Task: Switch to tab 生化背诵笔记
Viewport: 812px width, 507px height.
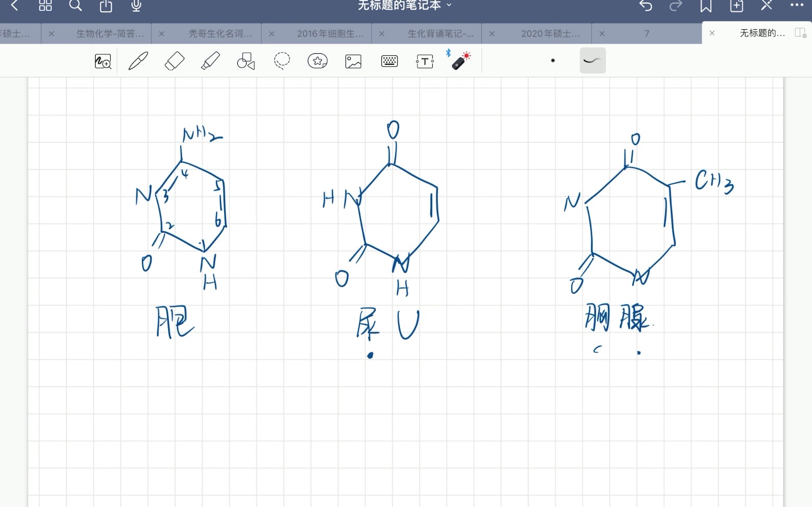Action: (x=440, y=33)
